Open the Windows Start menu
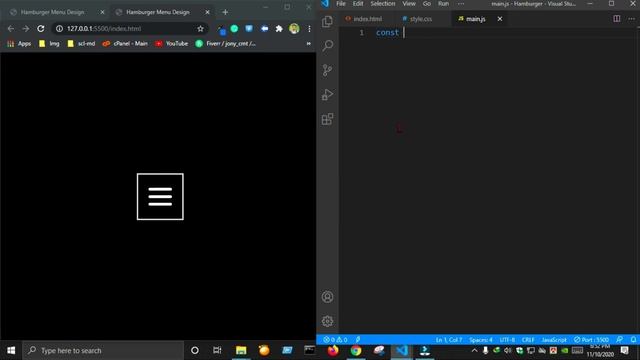The width and height of the screenshot is (640, 360). click(x=11, y=350)
